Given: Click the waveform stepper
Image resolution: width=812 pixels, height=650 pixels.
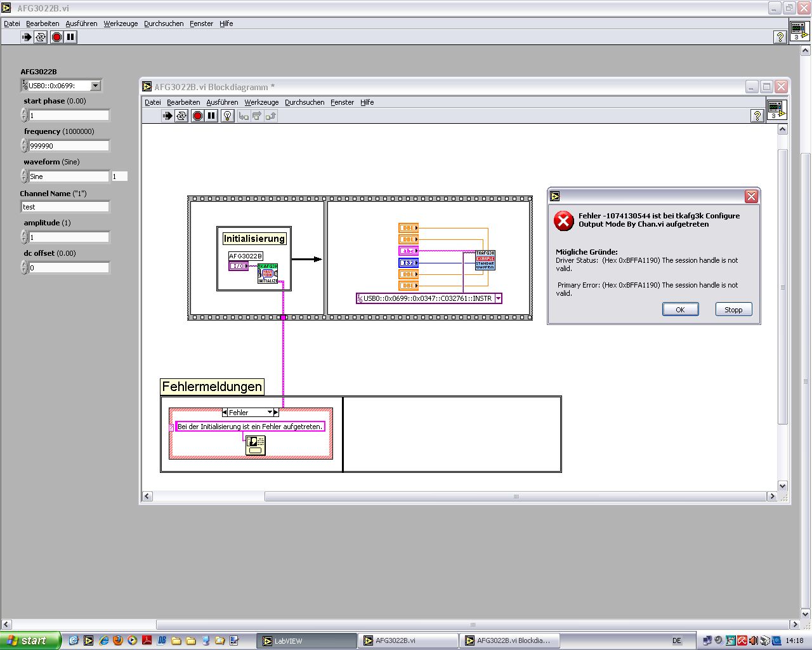Looking at the screenshot, I should coord(24,176).
